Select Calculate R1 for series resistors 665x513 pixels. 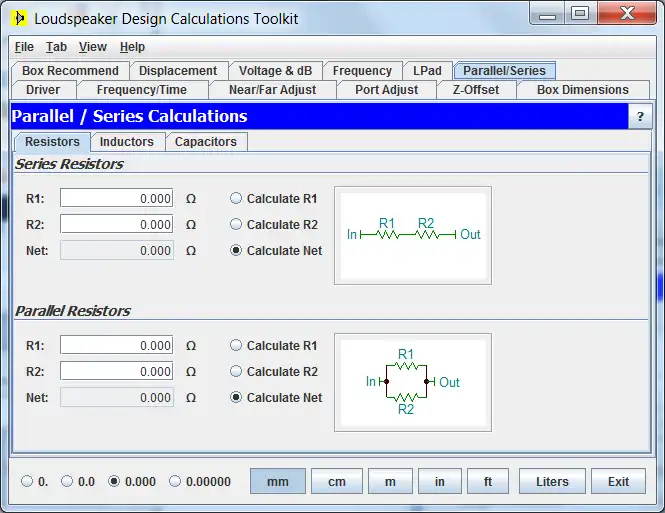tap(236, 199)
